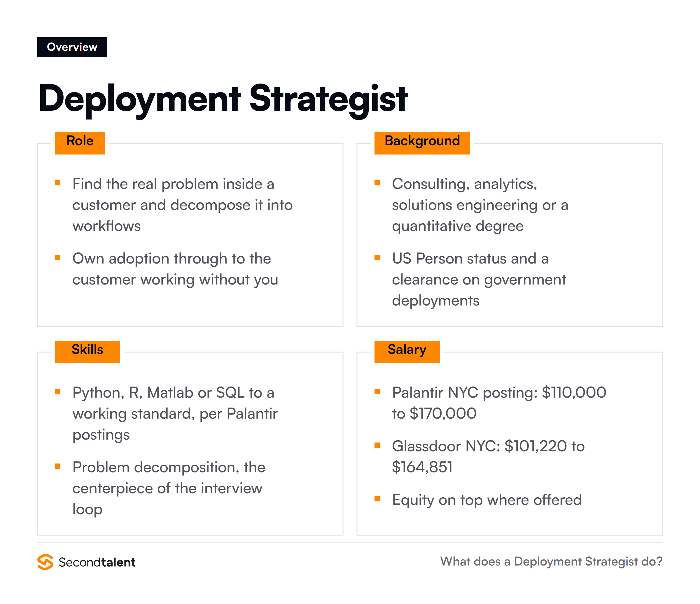Click the Overview label badge
Viewport: 700px width, 604px height.
[72, 47]
